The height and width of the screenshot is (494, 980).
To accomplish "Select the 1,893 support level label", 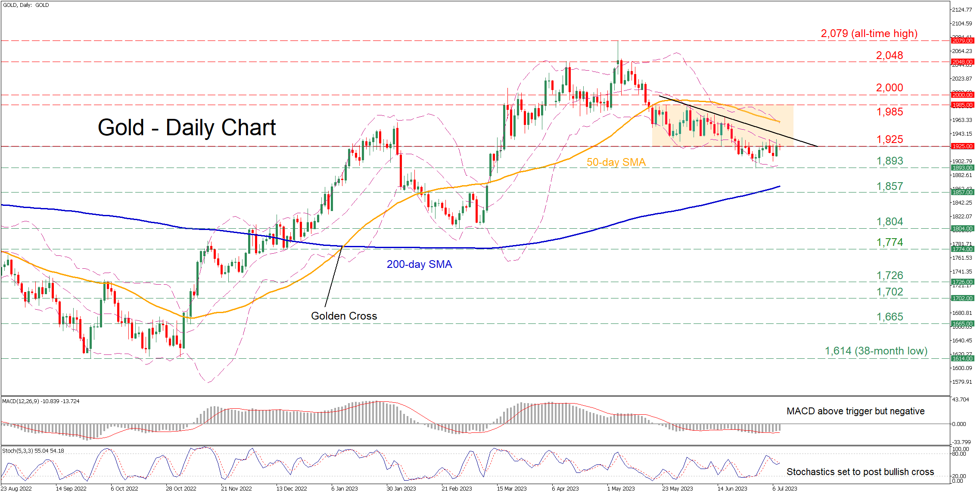I will pyautogui.click(x=890, y=161).
